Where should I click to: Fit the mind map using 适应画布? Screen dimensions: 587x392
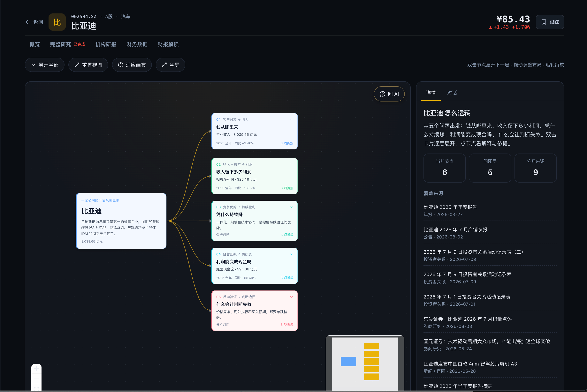click(x=132, y=65)
